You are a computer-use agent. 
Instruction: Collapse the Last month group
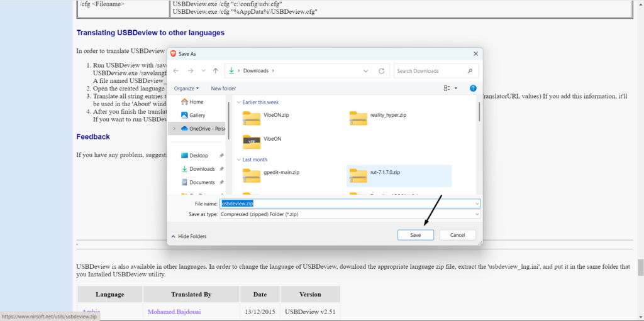pos(239,160)
